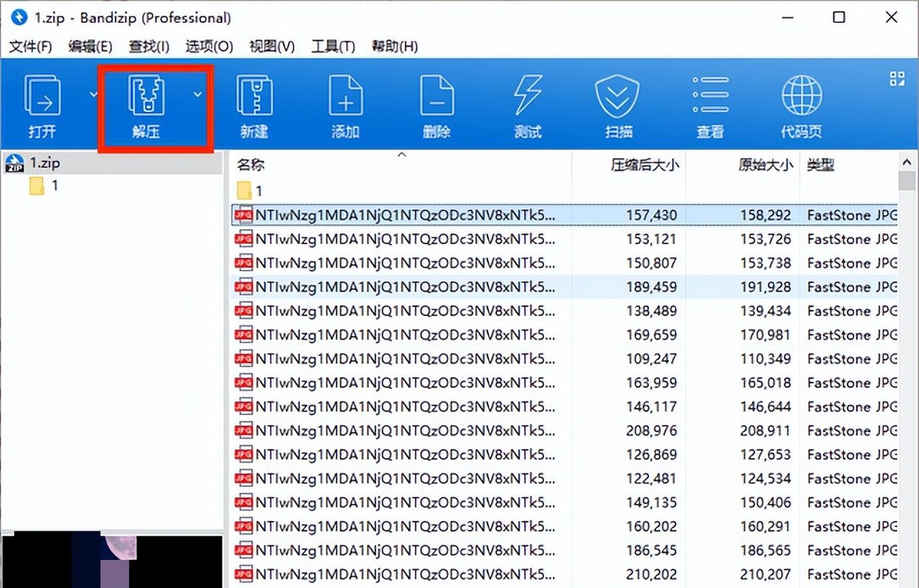The width and height of the screenshot is (919, 588).
Task: Click the View (查看) list icon
Action: [x=710, y=95]
